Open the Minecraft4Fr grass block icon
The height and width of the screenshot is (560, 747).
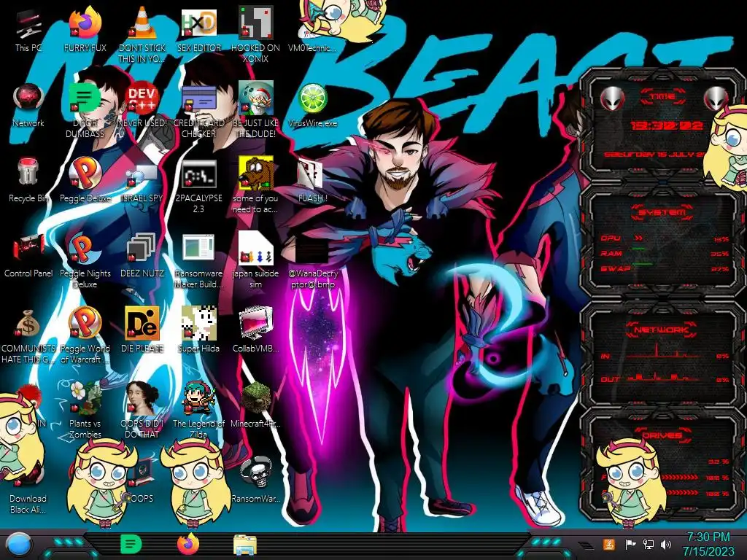[256, 405]
